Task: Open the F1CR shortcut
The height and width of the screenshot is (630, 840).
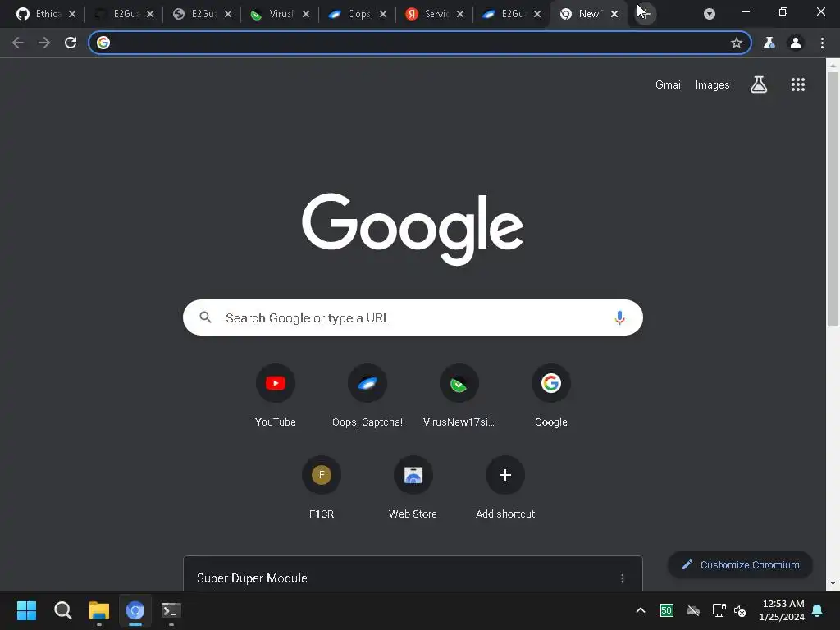Action: coord(322,487)
